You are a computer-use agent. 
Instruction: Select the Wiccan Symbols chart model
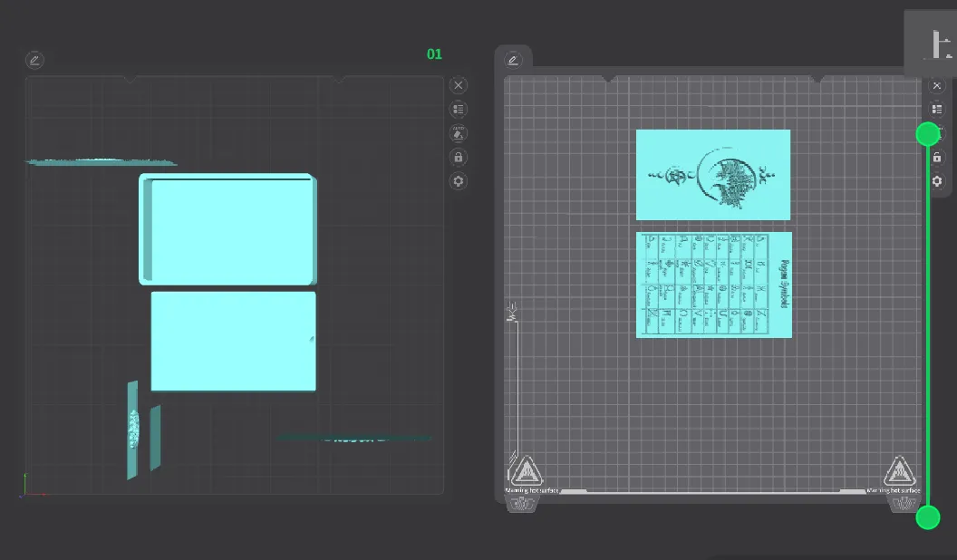[x=713, y=284]
